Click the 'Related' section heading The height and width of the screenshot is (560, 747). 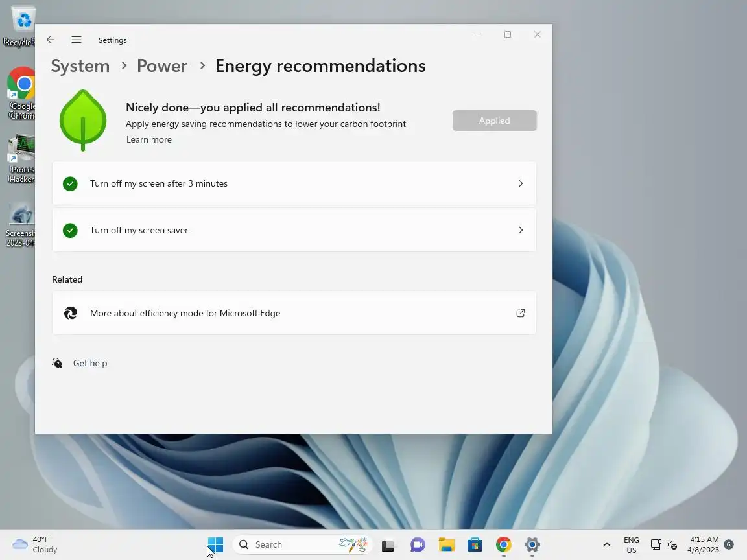(x=67, y=279)
